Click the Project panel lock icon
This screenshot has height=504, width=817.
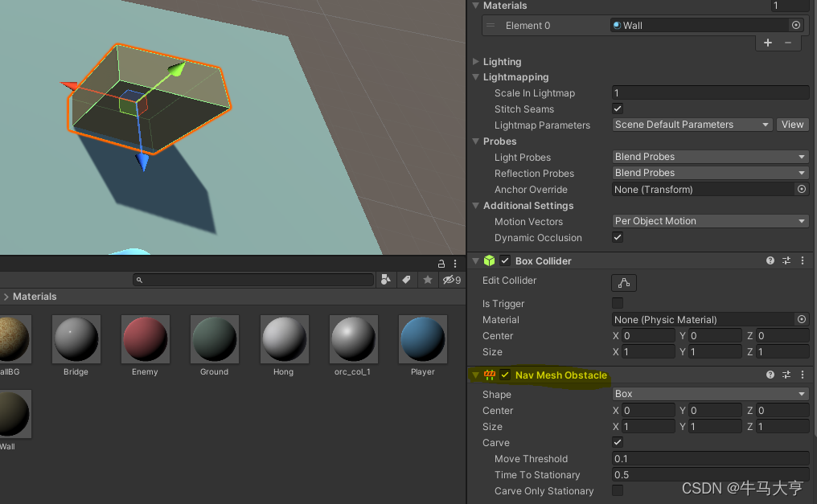(x=441, y=264)
